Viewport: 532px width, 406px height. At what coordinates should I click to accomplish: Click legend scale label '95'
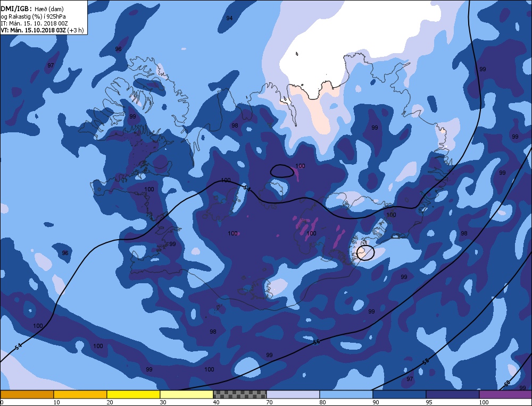click(x=429, y=402)
